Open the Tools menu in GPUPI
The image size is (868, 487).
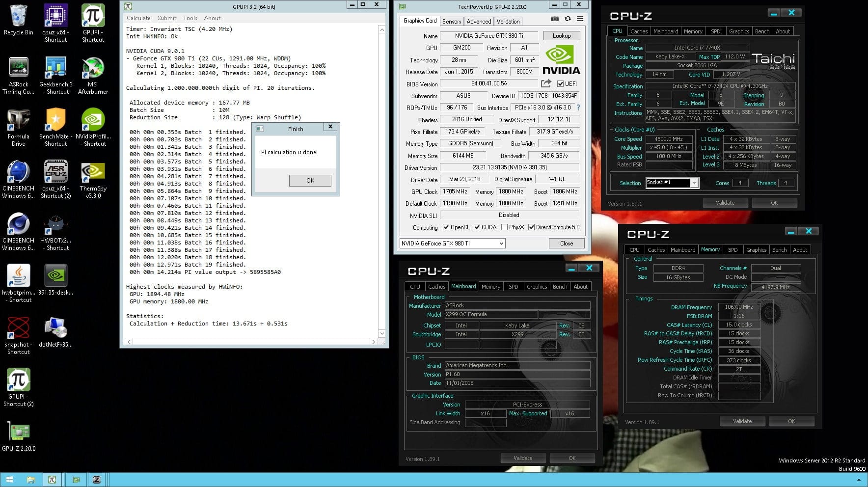coord(190,18)
